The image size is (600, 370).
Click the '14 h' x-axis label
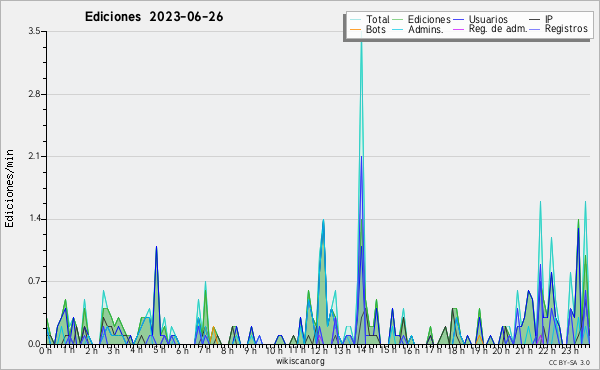tap(364, 350)
